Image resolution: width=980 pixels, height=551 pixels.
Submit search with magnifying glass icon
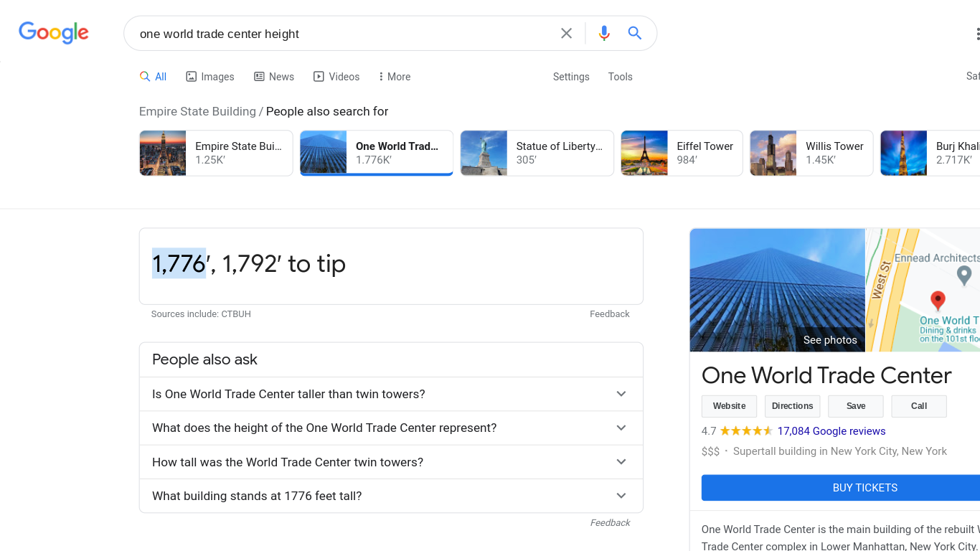click(634, 33)
